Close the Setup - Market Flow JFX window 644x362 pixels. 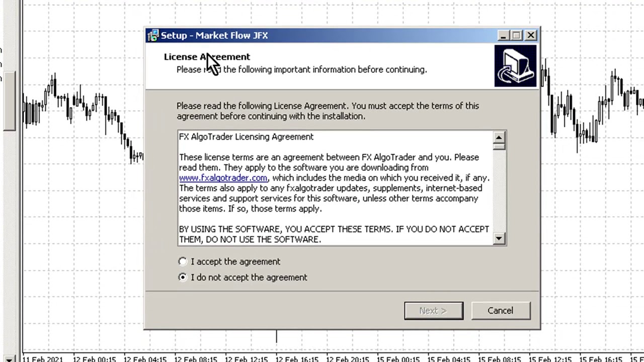click(x=531, y=35)
